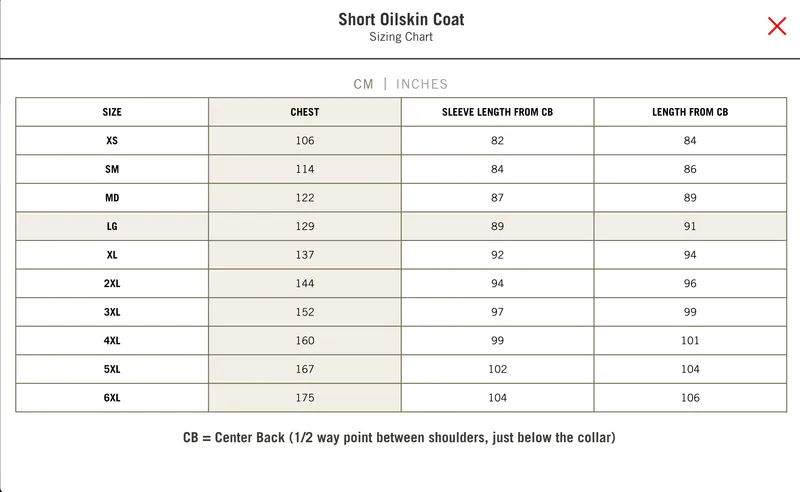Select the XS size row label
Screen dimensions: 800x492
point(112,141)
